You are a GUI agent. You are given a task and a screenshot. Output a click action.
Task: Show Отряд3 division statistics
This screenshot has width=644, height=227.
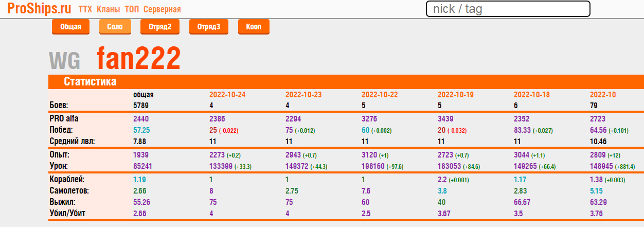tap(208, 27)
